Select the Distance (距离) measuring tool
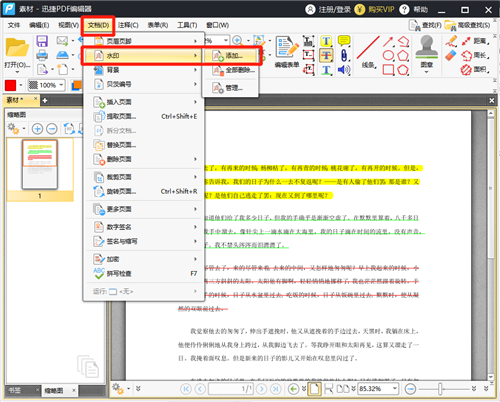 476,41
